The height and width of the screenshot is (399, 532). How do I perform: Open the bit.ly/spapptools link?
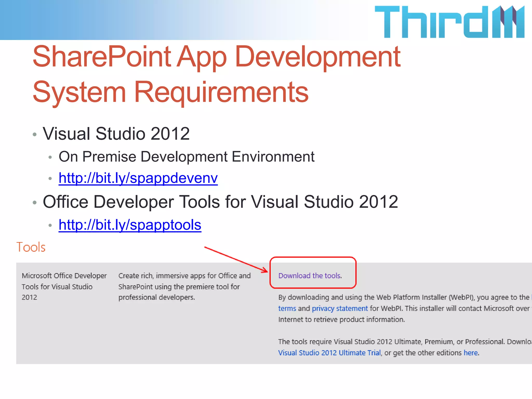click(x=130, y=225)
